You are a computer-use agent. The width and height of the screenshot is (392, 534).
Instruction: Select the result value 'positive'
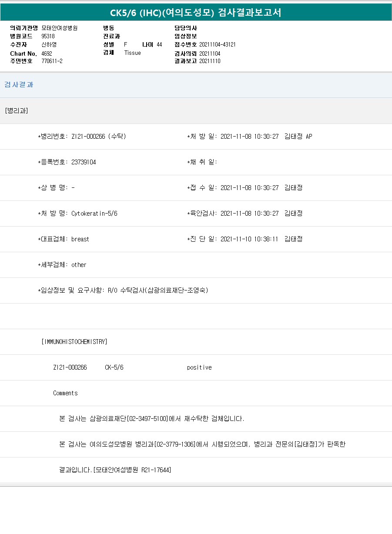199,367
